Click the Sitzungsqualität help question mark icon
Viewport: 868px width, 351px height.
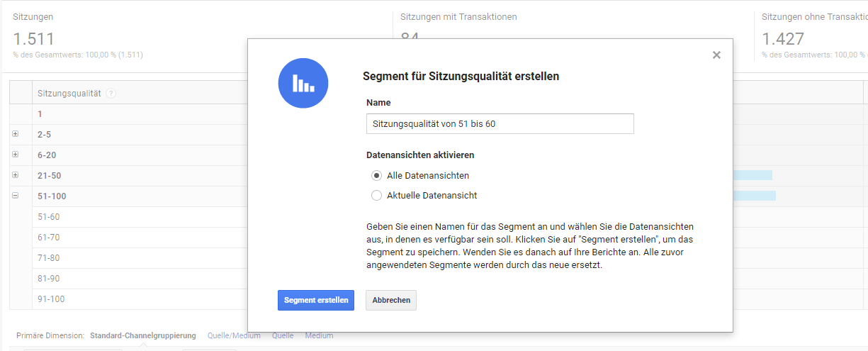tap(111, 94)
